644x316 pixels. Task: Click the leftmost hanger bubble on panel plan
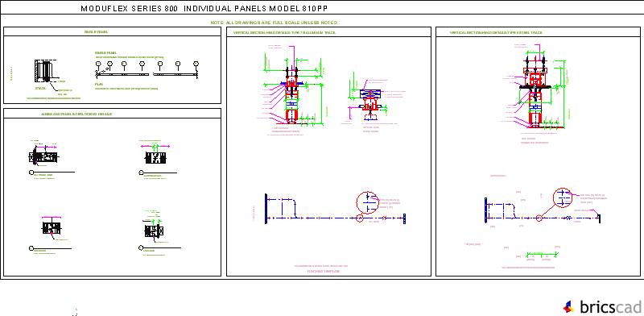click(x=98, y=64)
